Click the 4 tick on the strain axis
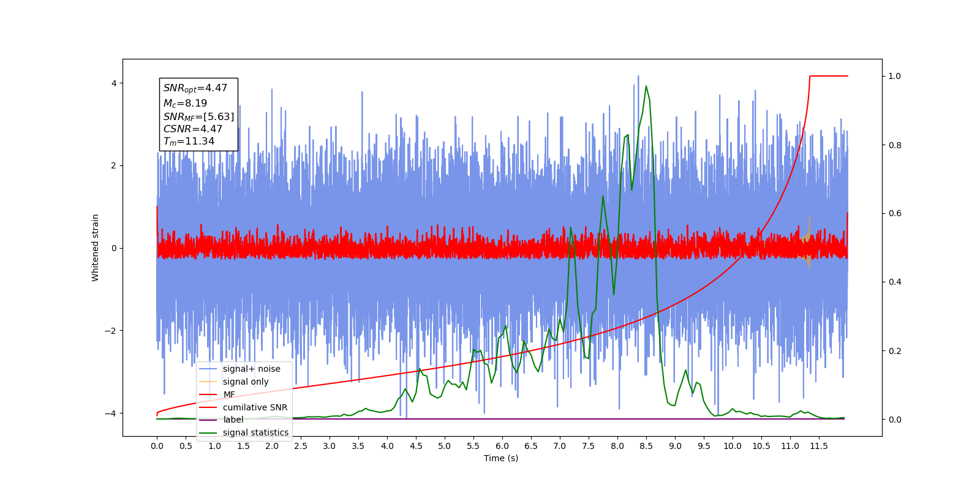Screen dimensions: 980x490 [114, 83]
